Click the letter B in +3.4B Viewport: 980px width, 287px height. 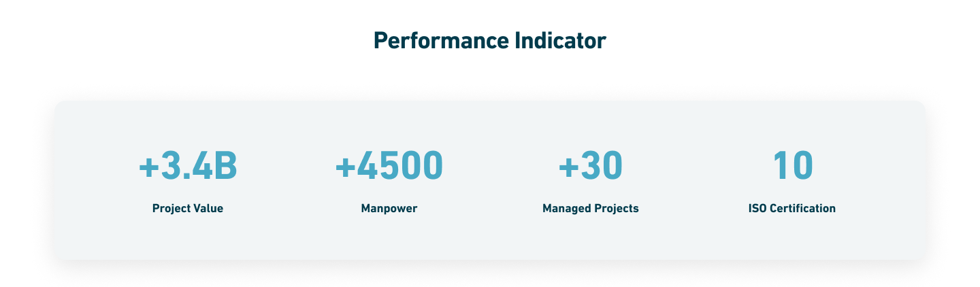(x=225, y=166)
